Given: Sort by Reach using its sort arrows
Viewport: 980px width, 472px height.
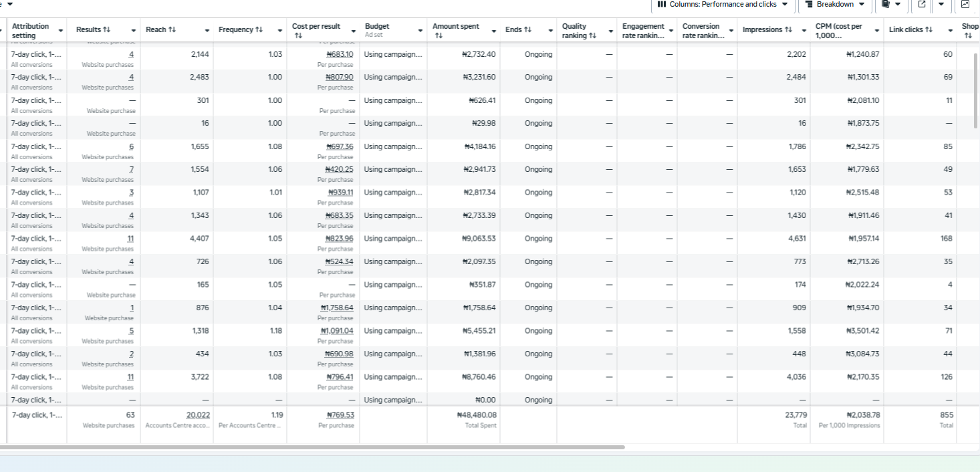Looking at the screenshot, I should click(172, 30).
